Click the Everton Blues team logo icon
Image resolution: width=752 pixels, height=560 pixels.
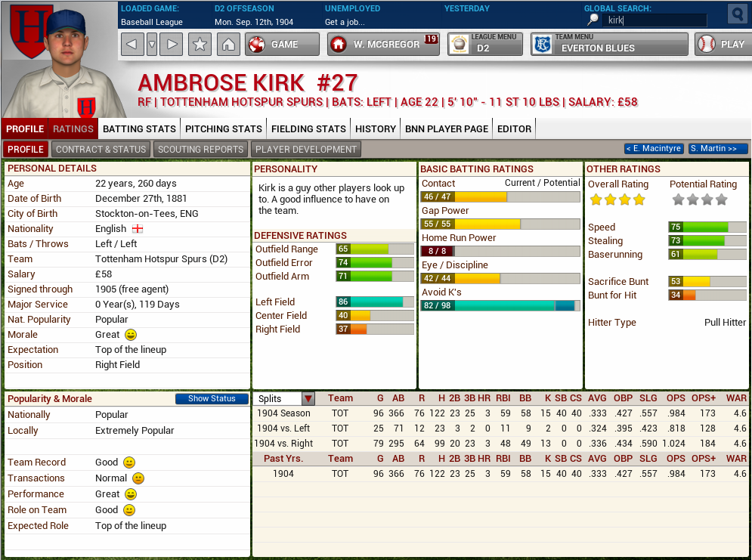(x=541, y=45)
